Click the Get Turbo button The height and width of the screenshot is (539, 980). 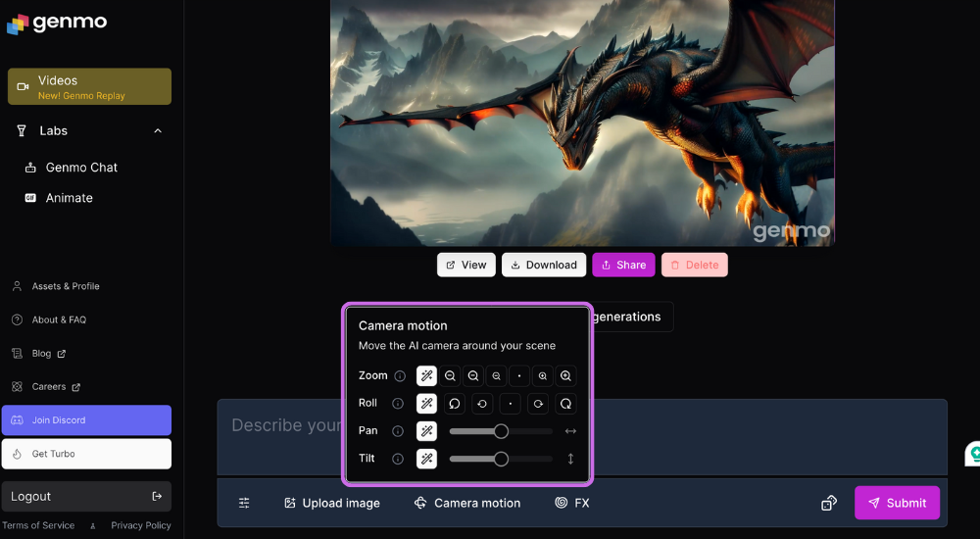click(86, 454)
